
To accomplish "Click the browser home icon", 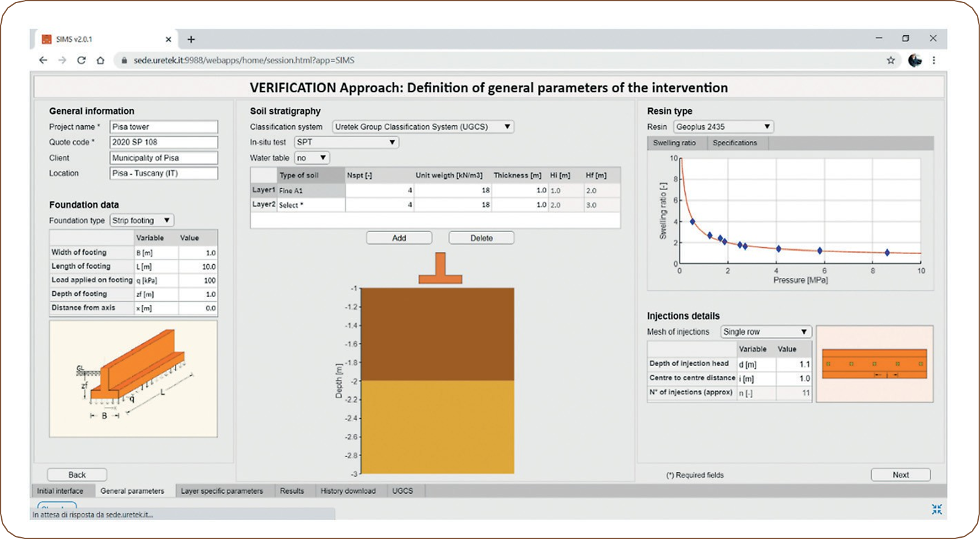I will pos(100,60).
